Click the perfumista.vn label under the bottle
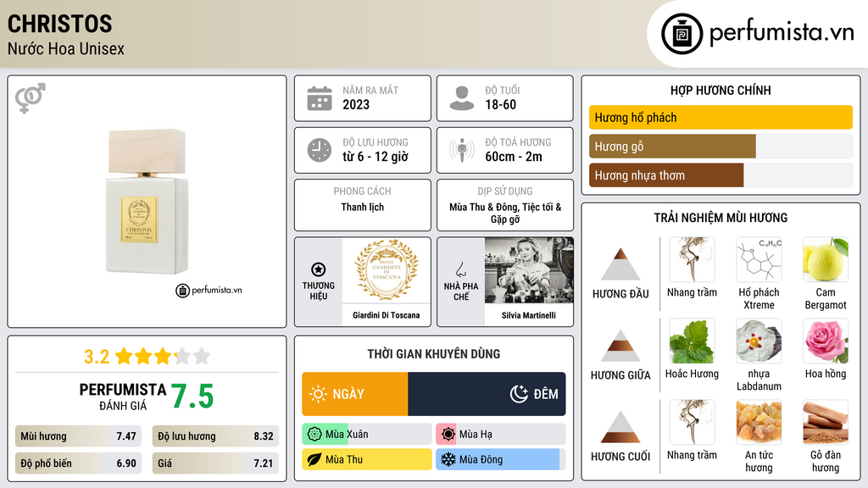 click(x=209, y=290)
